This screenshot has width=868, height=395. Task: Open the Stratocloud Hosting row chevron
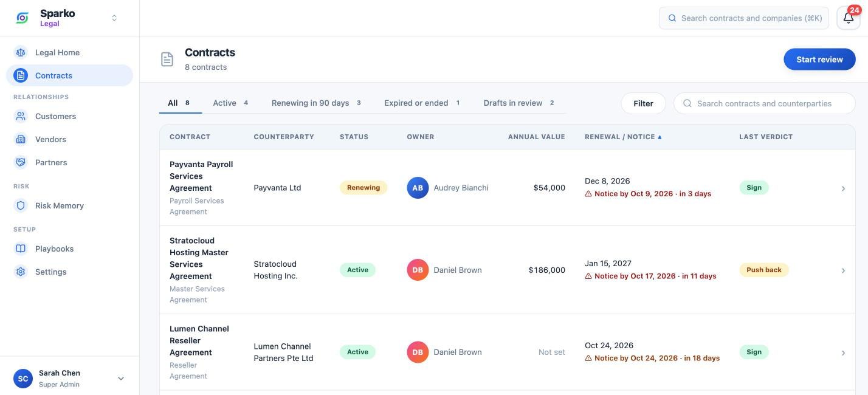click(x=843, y=270)
